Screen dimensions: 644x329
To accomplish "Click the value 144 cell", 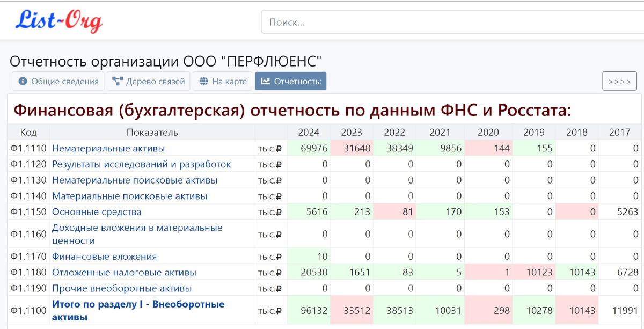I will pyautogui.click(x=488, y=149).
